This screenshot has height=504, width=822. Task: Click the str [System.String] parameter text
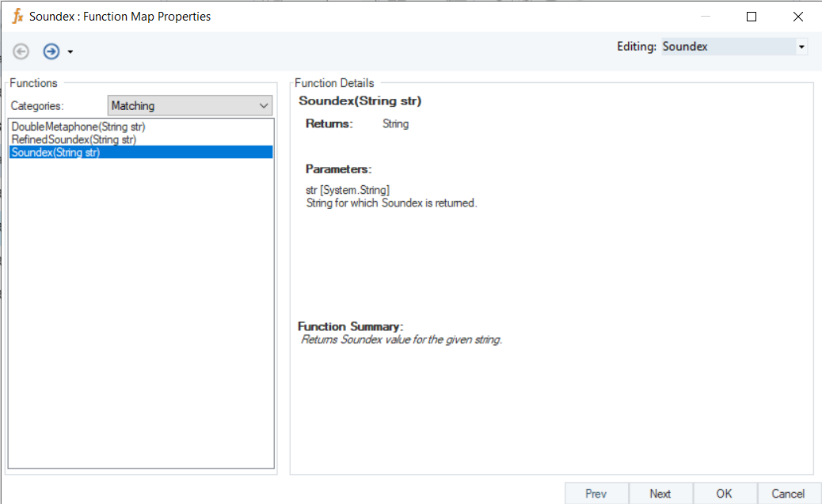[348, 190]
